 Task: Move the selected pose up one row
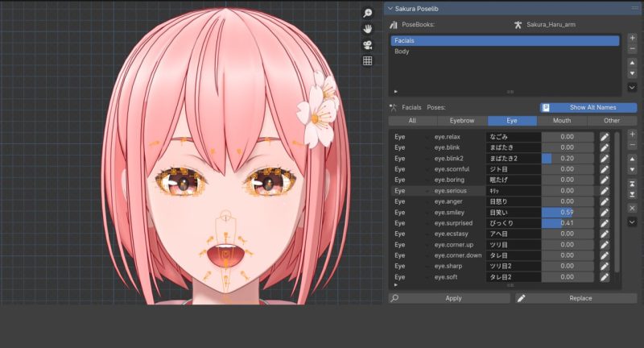[632, 159]
